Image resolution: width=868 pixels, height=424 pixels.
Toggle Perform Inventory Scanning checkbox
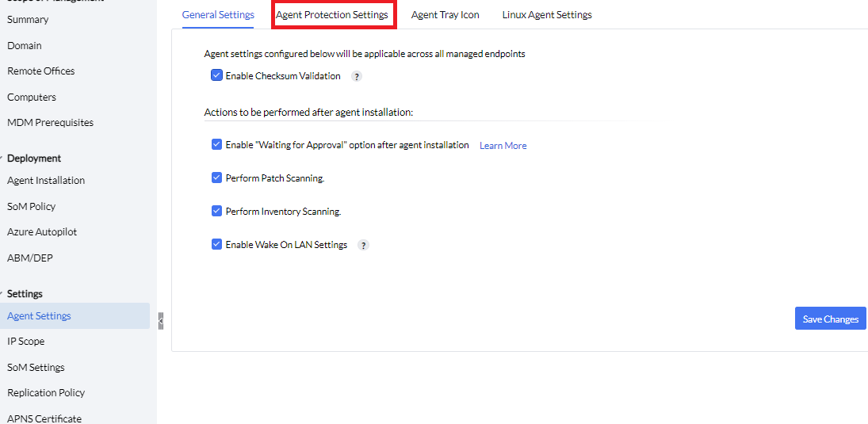click(216, 212)
